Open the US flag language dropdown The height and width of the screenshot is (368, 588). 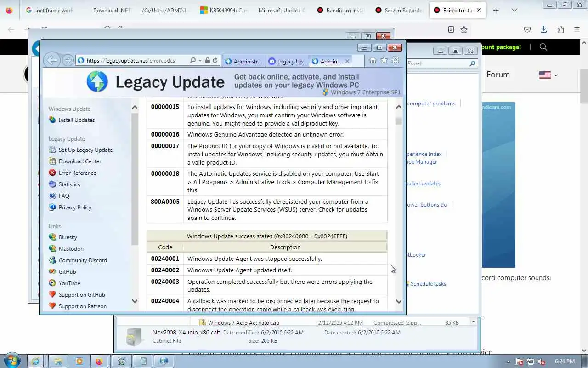548,75
